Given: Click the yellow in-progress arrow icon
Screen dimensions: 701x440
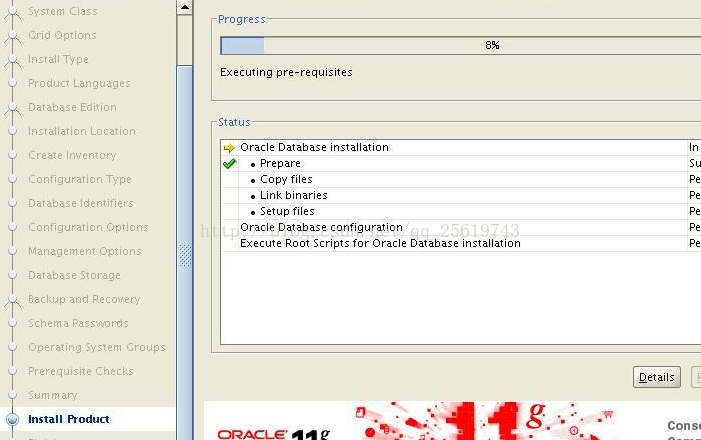Looking at the screenshot, I should tap(229, 148).
